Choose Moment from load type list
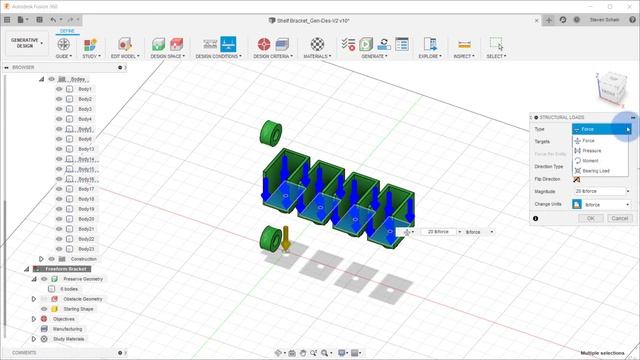This screenshot has height=360, width=640. (600, 161)
